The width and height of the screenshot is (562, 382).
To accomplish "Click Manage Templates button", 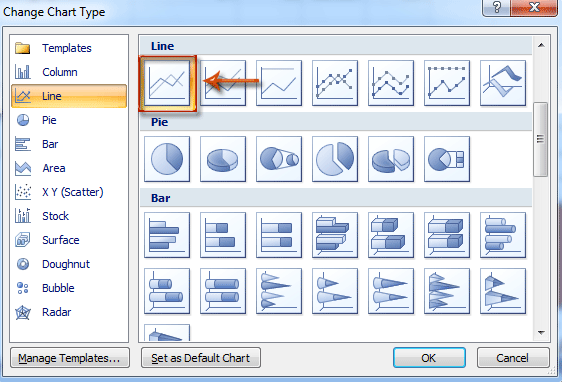I will [70, 358].
